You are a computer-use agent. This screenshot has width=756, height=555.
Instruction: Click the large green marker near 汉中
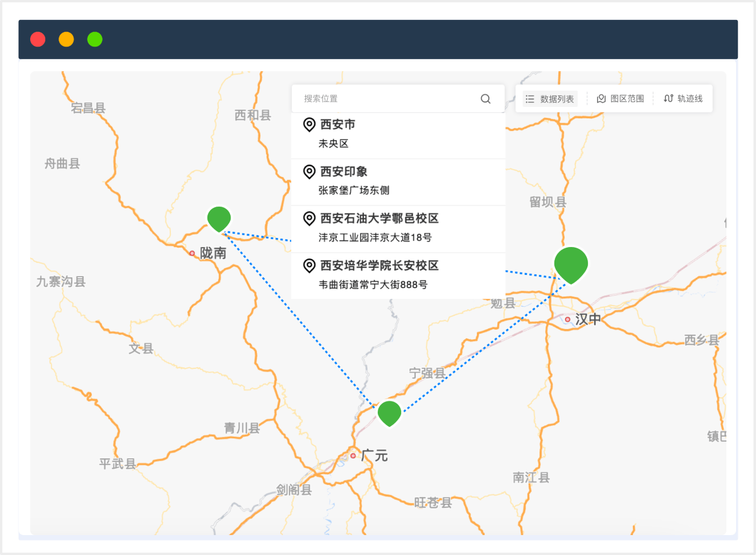pyautogui.click(x=571, y=264)
